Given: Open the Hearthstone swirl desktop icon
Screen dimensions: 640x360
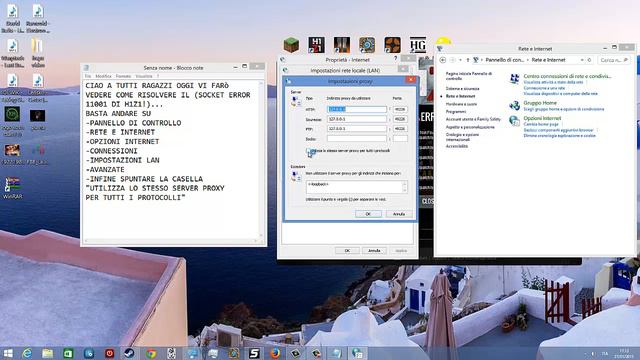Looking at the screenshot, I should pos(367,45).
